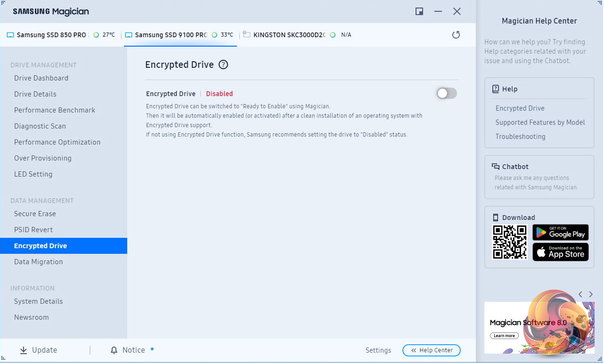Open Encrypted Drive help link

[x=520, y=108]
